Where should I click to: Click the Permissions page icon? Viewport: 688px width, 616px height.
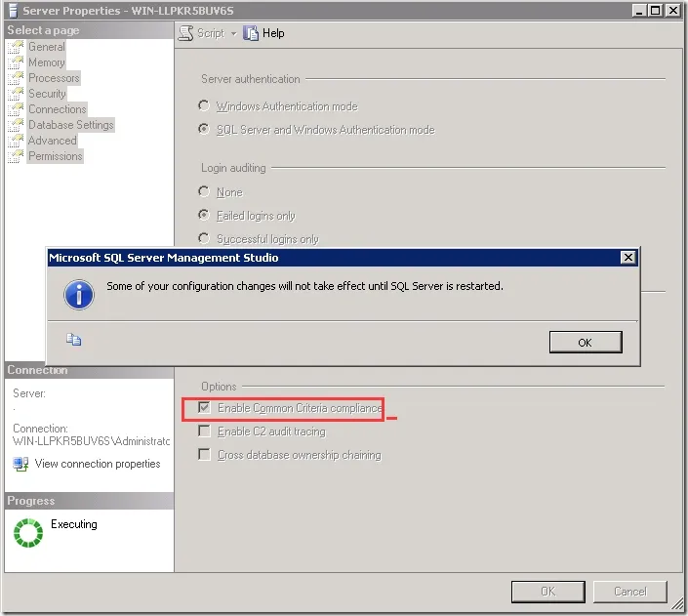(16, 156)
